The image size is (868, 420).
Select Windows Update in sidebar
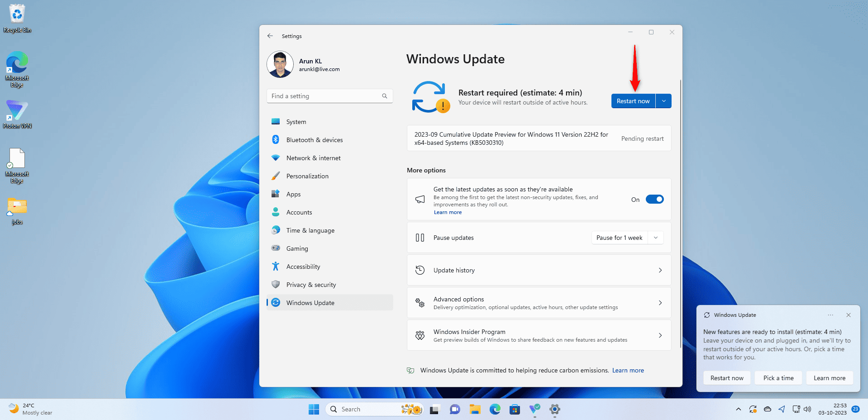[330, 303]
